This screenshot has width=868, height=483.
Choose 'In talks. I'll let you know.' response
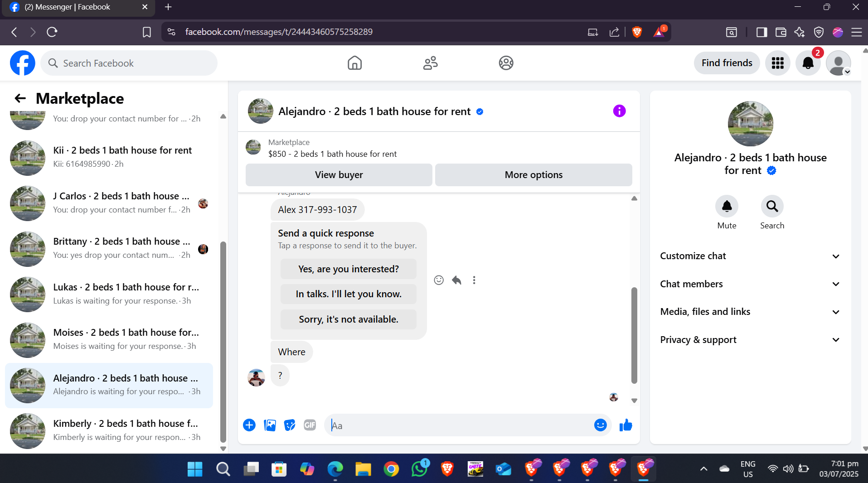[x=348, y=294]
